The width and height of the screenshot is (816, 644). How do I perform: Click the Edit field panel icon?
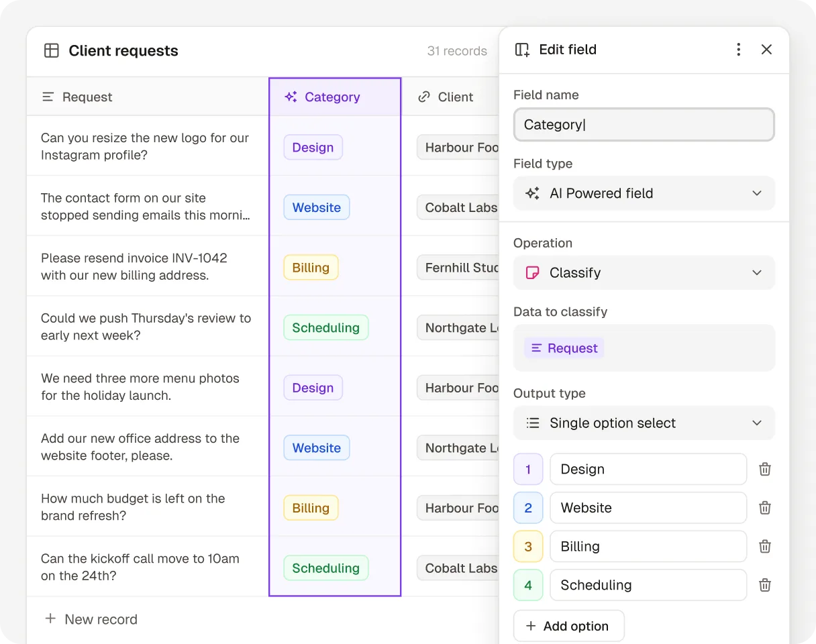[x=522, y=50]
